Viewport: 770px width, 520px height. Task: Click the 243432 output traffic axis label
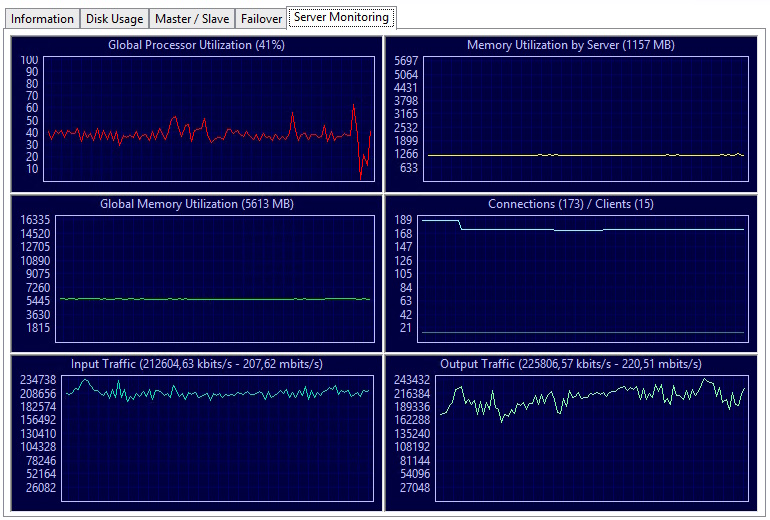412,380
